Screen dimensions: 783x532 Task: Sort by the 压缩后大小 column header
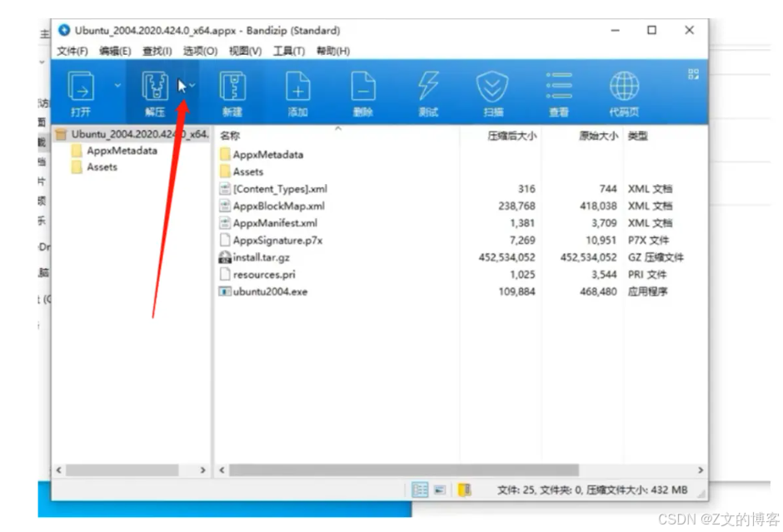click(511, 136)
